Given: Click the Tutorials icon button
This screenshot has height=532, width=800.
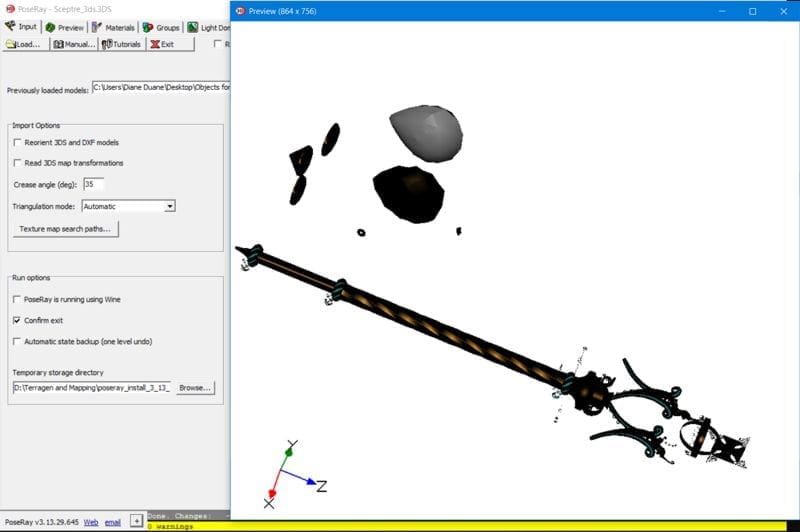Looking at the screenshot, I should [106, 44].
